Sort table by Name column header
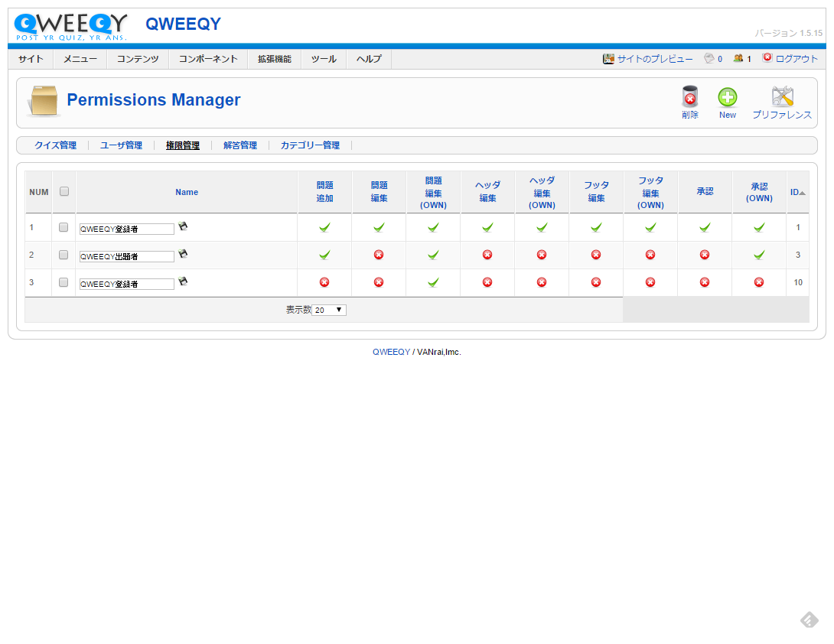The width and height of the screenshot is (834, 644). (187, 192)
